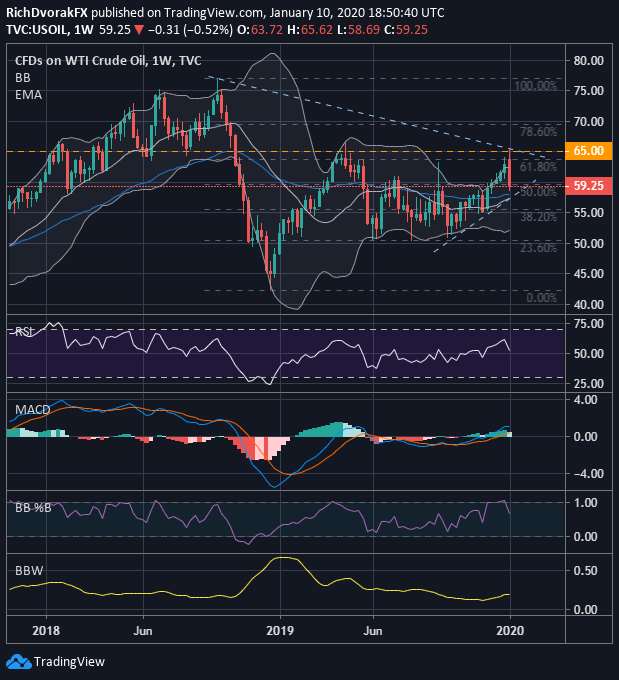Click the 61.80% Fibonacci level label

click(538, 167)
